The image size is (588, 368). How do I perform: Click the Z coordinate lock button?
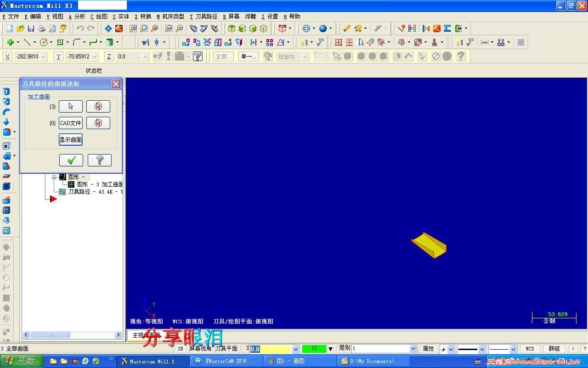pos(109,57)
